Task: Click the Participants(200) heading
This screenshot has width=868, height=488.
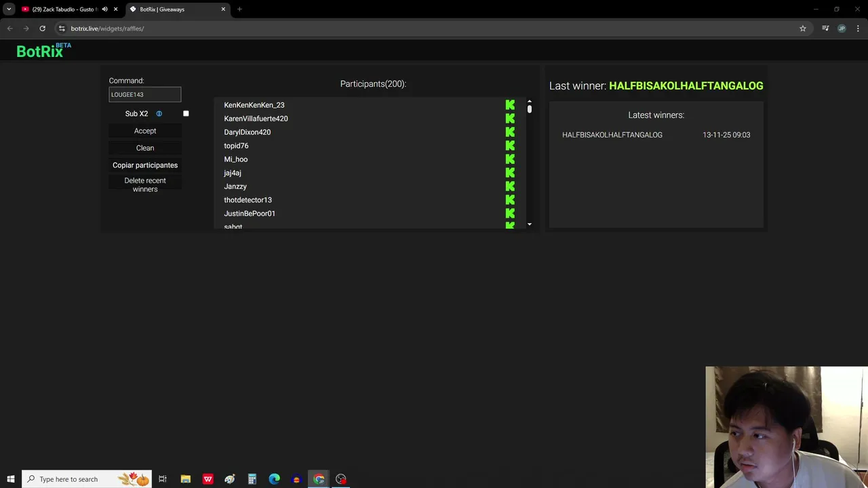Action: 373,84
